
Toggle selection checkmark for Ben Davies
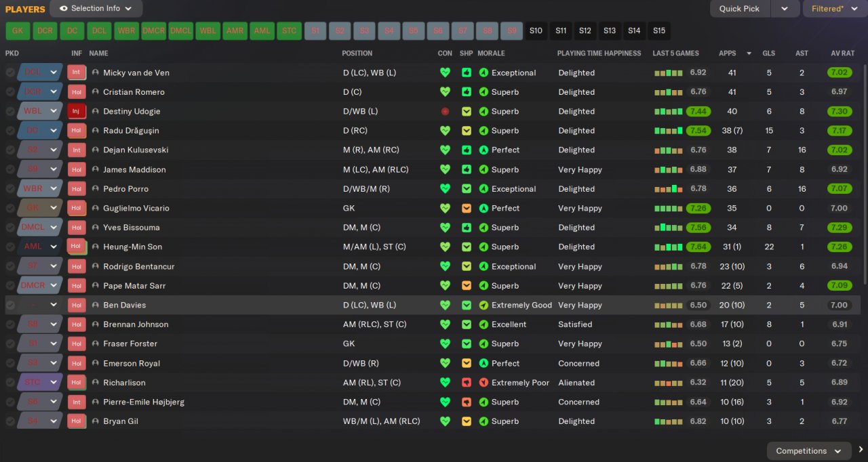[x=10, y=305]
